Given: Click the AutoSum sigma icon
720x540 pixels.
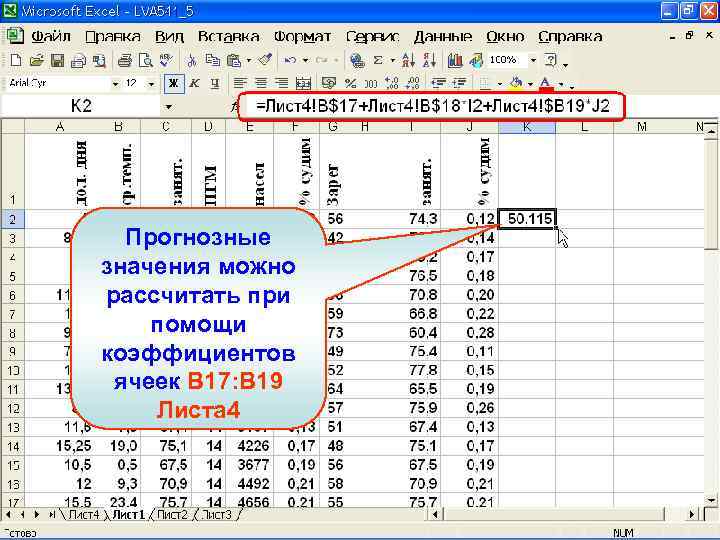Looking at the screenshot, I should pyautogui.click(x=378, y=60).
